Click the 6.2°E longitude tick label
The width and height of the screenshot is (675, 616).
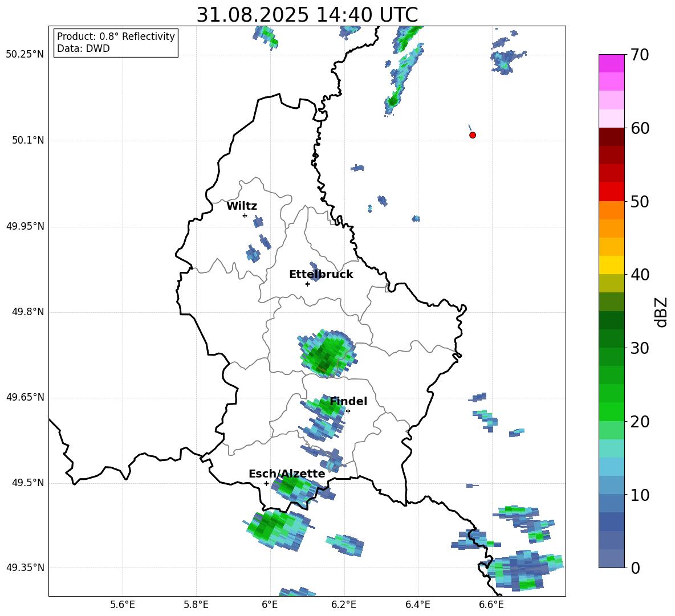pyautogui.click(x=344, y=605)
